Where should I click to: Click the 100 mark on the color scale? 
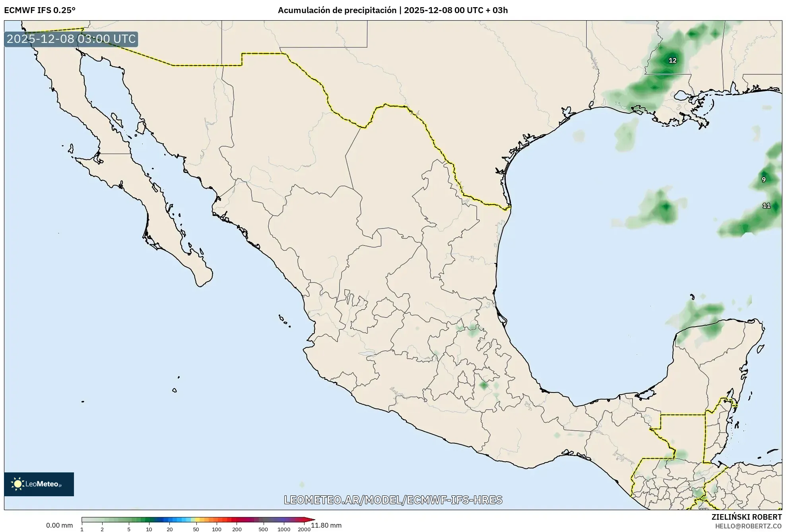click(x=217, y=529)
